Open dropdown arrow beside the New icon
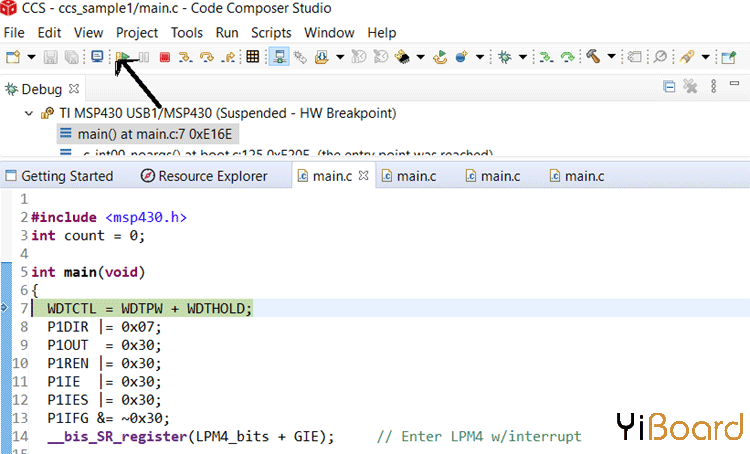Viewport: 750px width, 454px height. (x=32, y=57)
